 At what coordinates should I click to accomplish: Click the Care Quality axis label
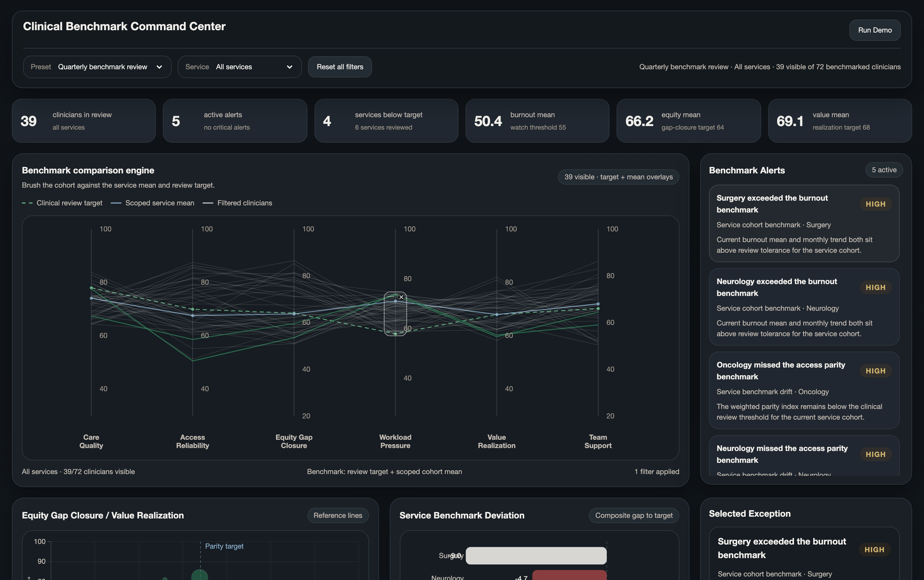[91, 441]
